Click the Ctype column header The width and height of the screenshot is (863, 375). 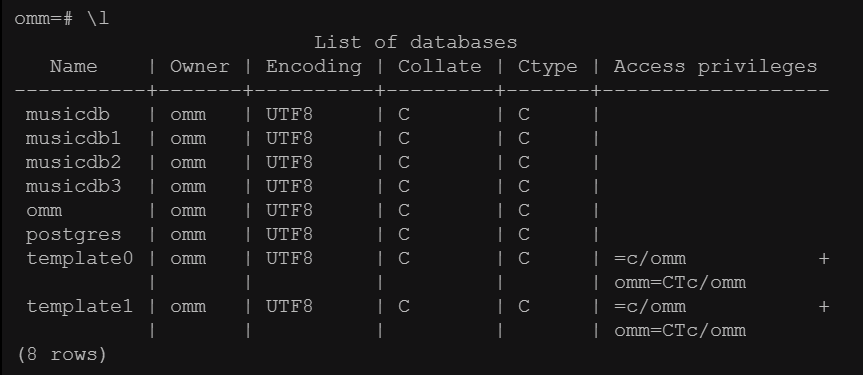(x=548, y=68)
